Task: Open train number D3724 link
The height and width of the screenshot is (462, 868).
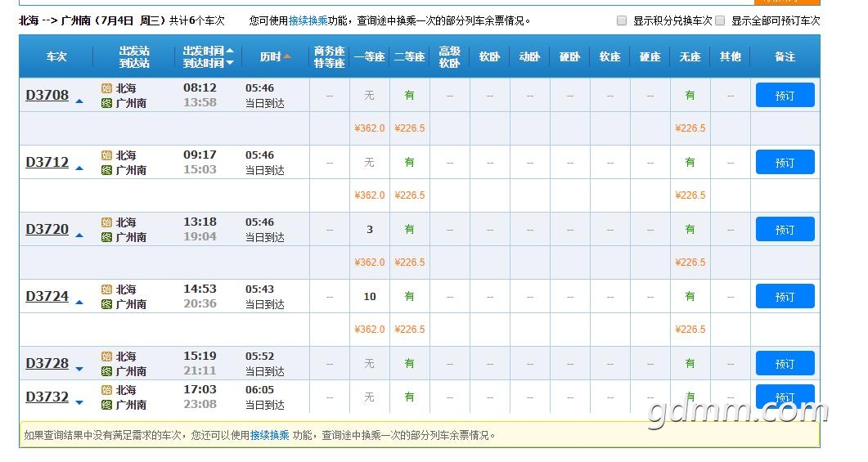Action: tap(47, 296)
